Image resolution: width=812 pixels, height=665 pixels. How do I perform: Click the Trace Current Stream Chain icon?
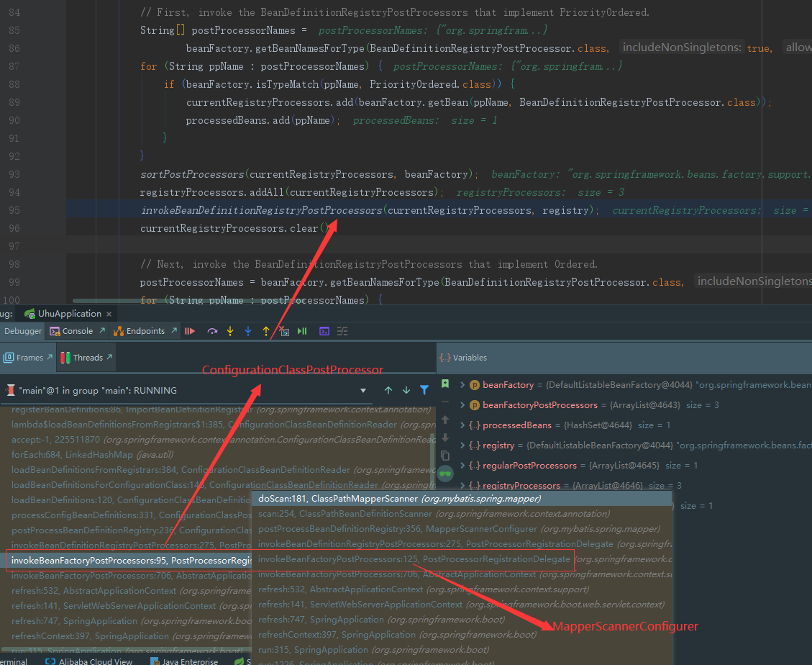(x=342, y=331)
